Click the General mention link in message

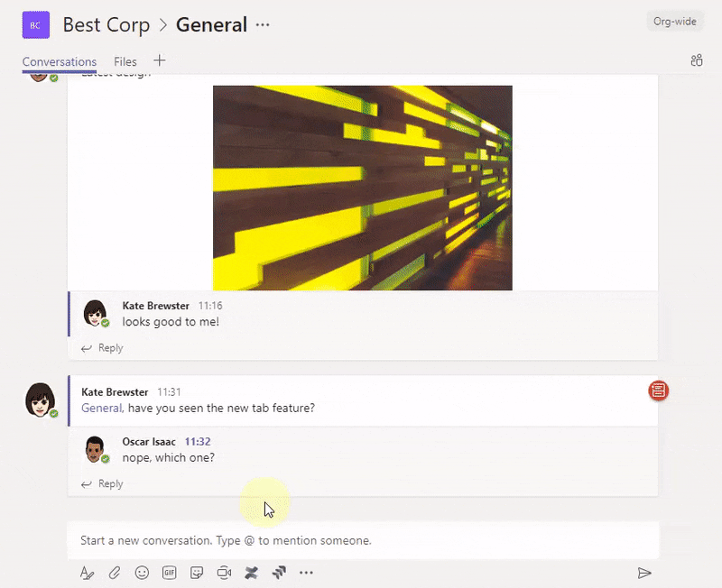click(101, 408)
